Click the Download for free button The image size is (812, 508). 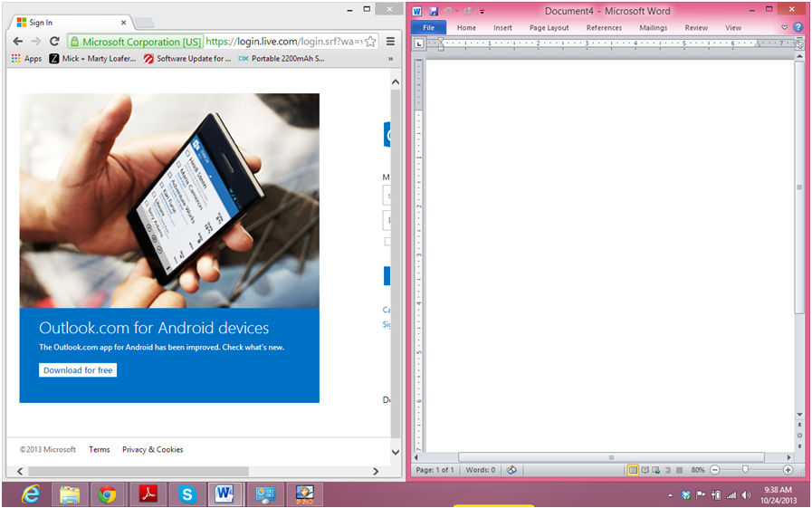coord(78,370)
